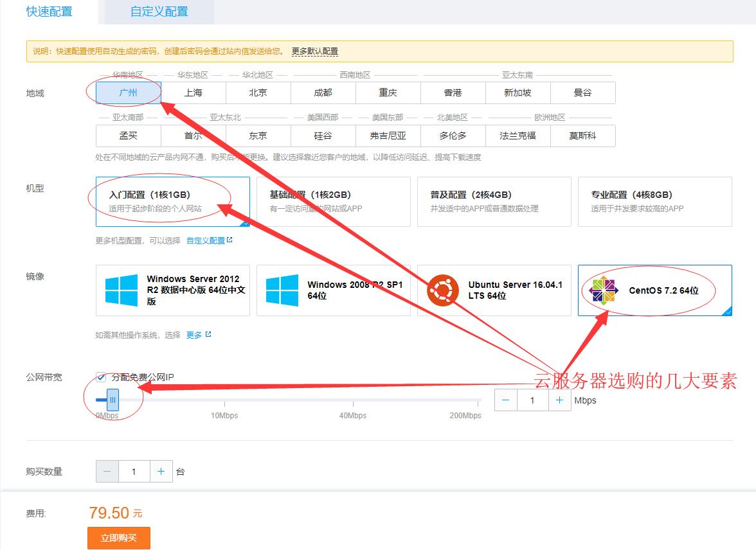
Task: Select the 香港 region option
Action: click(453, 93)
